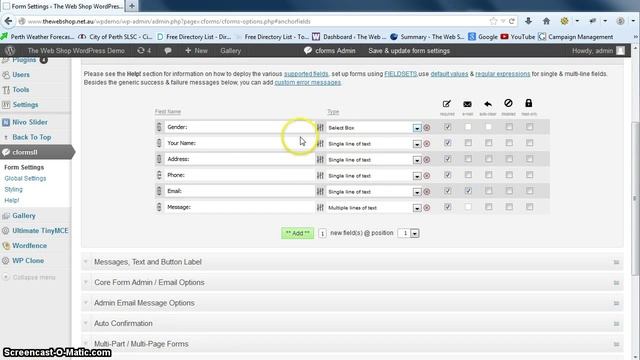
Task: Delete the Message field
Action: point(427,208)
